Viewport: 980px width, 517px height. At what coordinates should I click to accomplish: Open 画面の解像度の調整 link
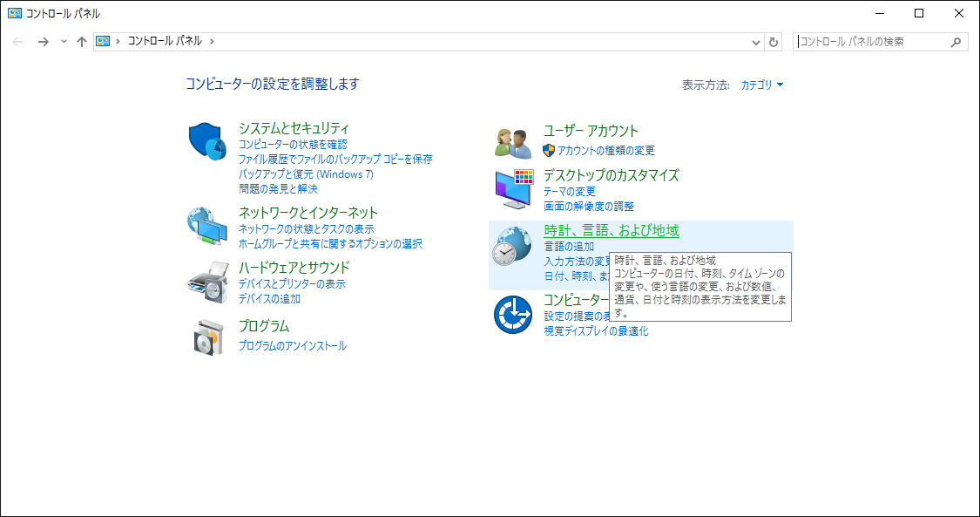click(589, 207)
